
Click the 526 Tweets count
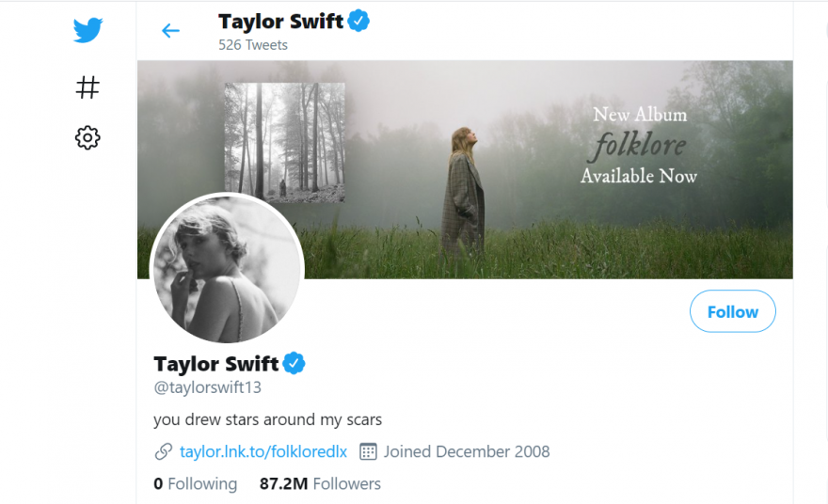tap(253, 44)
